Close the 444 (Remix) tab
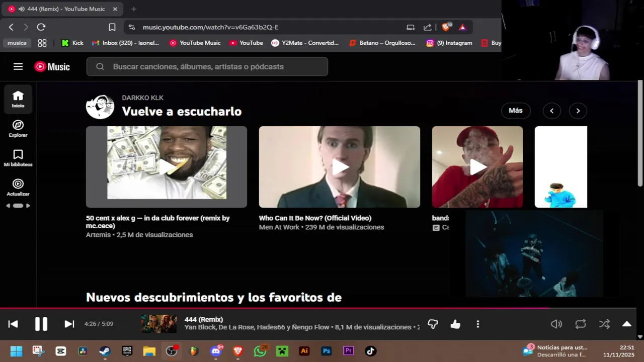Screen dimensions: 644x362 (x=115, y=9)
